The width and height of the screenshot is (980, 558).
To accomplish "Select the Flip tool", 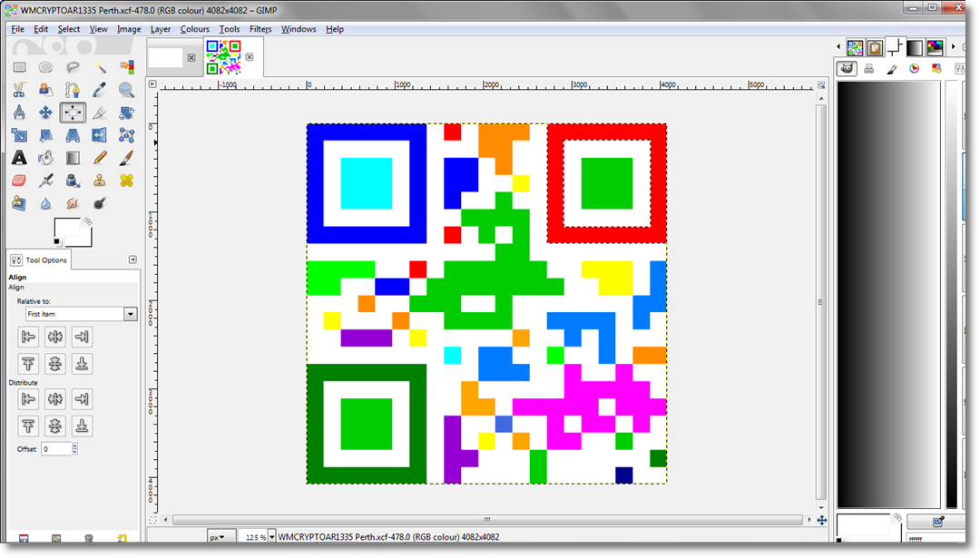I will [x=100, y=135].
